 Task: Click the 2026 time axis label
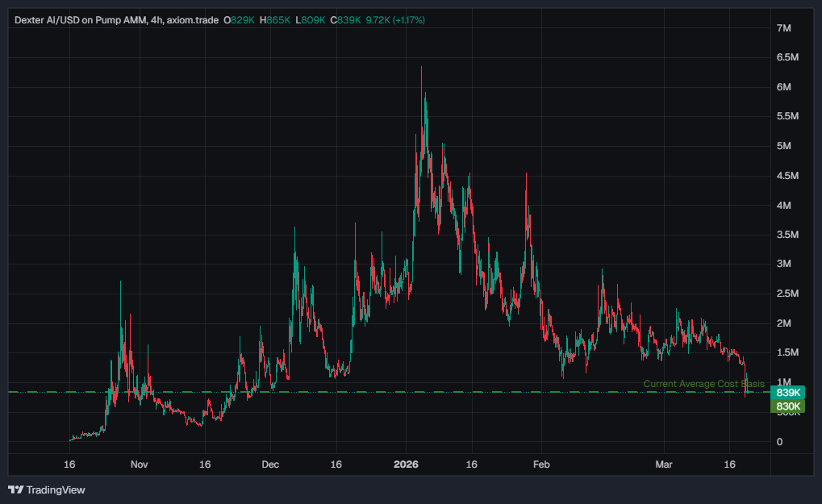[406, 464]
